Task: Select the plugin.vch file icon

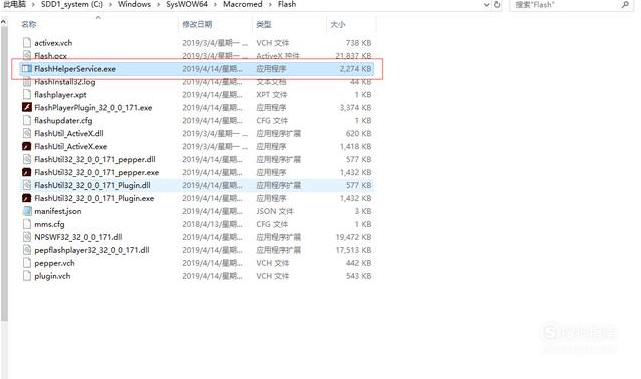Action: tap(27, 276)
